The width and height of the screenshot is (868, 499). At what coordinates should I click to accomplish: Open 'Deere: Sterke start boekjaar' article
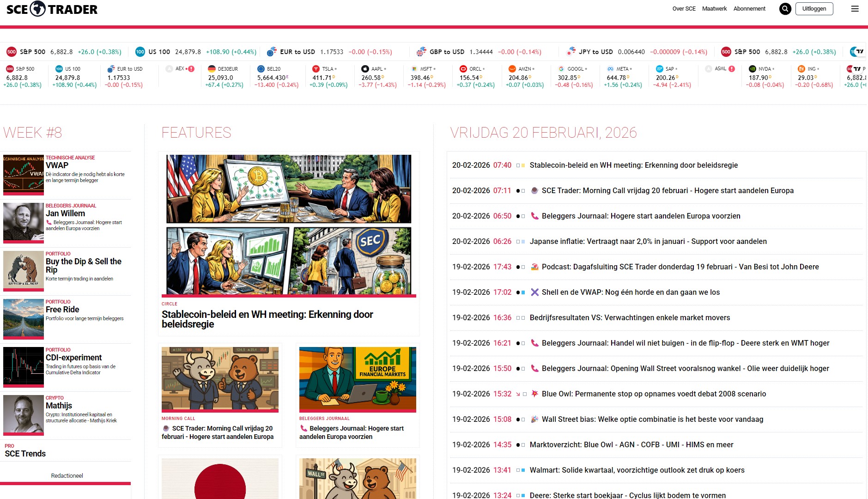point(628,495)
